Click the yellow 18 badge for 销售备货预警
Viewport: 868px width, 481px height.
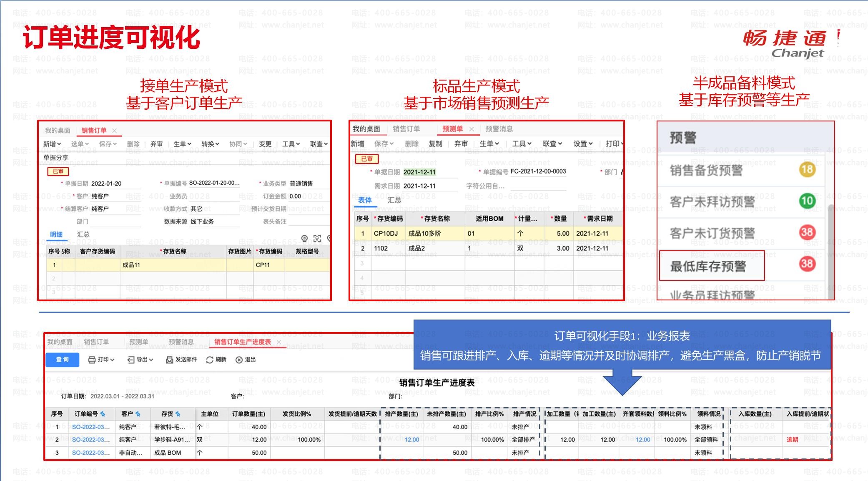coord(807,169)
